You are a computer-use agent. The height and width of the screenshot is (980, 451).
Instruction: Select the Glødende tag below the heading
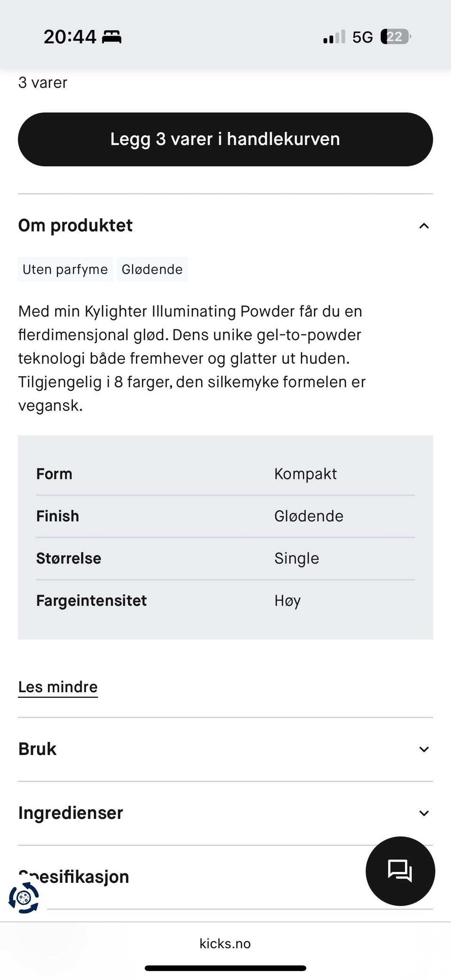(152, 270)
